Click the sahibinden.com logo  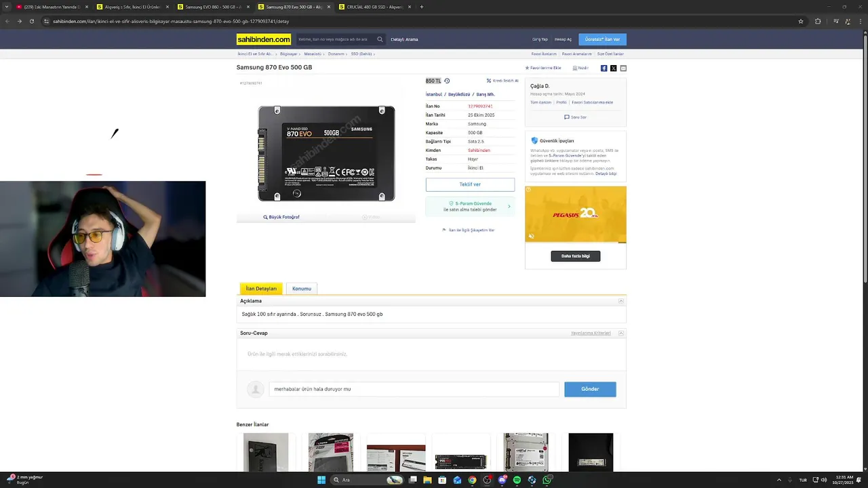264,39
